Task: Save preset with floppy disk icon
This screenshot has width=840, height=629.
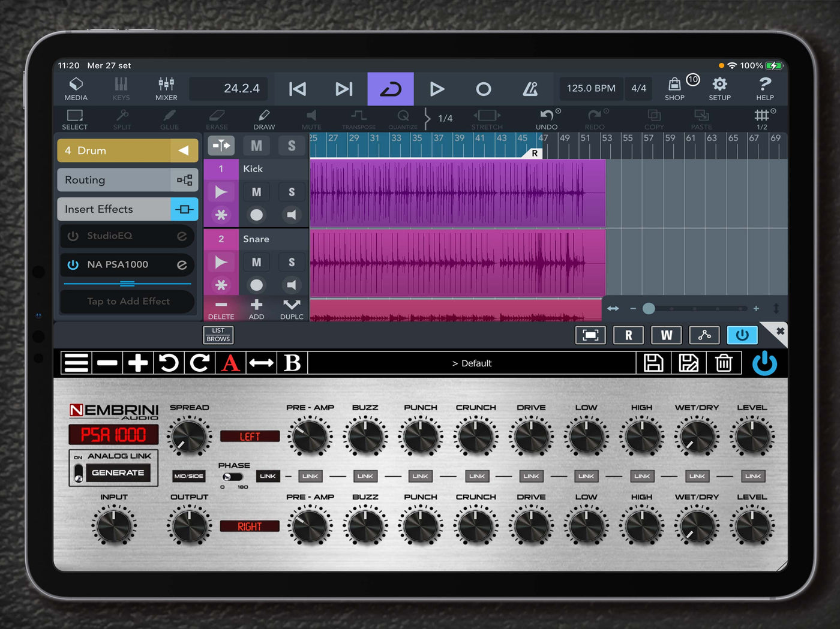Action: [x=653, y=363]
